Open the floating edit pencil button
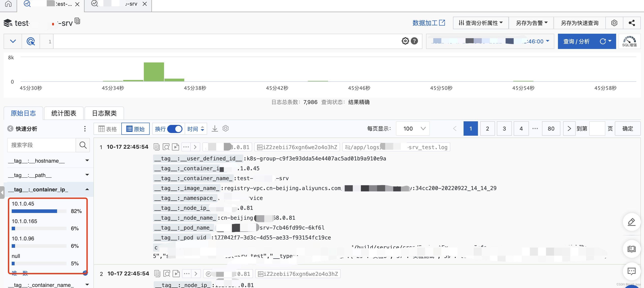644x288 pixels. tap(631, 222)
